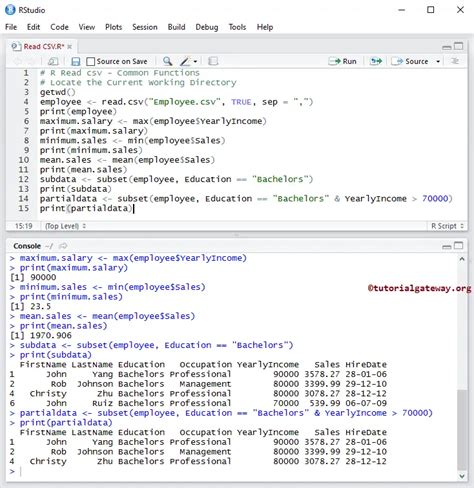
Task: Click console output value 23.5
Action: coord(41,306)
